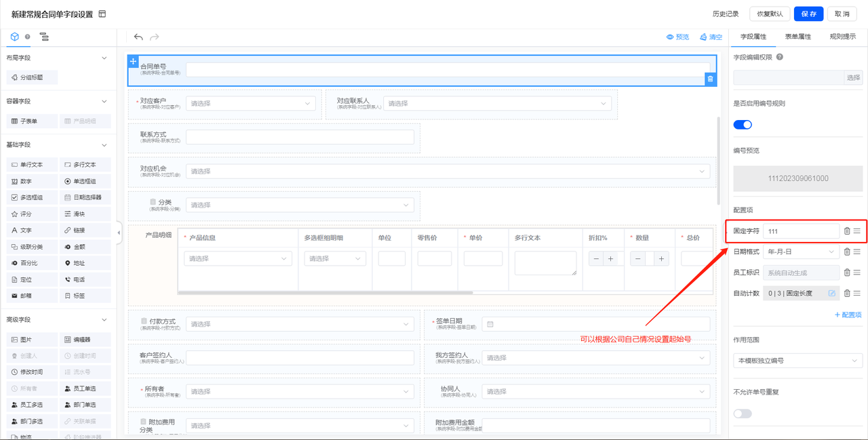Pick the 多选框组 checkbox field type
This screenshot has width=868, height=440.
pos(32,197)
